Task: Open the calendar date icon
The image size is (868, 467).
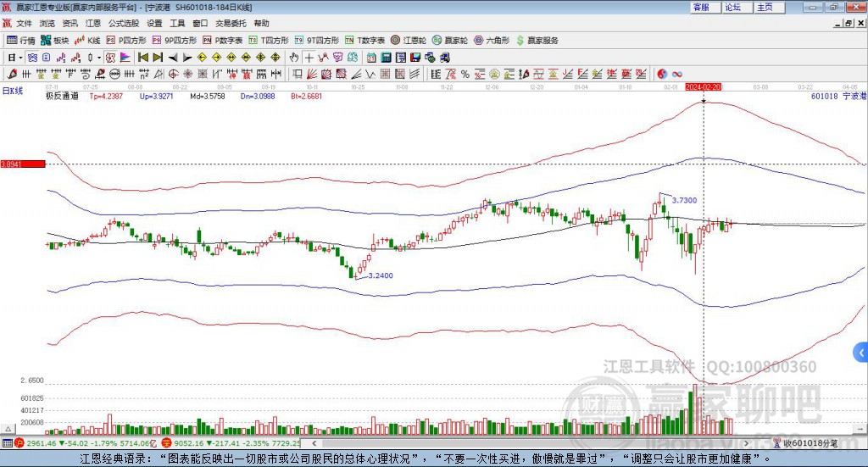Action: click(371, 58)
